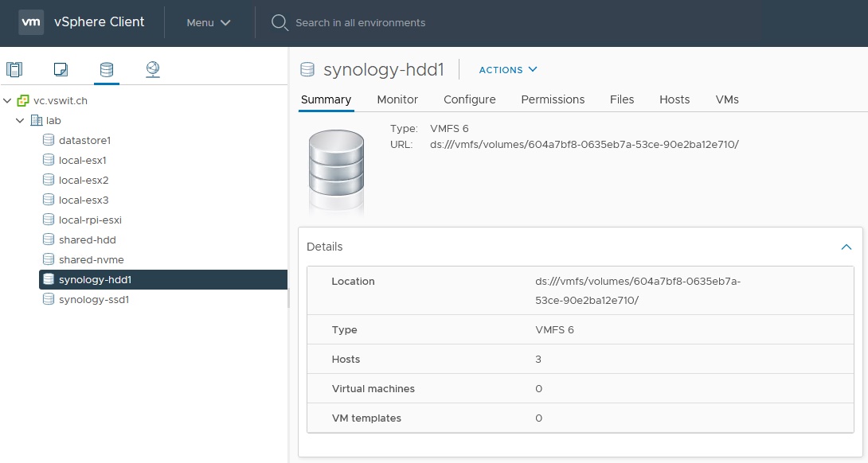868x463 pixels.
Task: Click the datastore1 disk icon in tree
Action: 49,140
